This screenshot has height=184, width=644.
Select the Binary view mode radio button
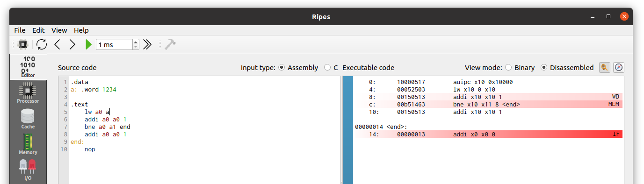tap(508, 68)
